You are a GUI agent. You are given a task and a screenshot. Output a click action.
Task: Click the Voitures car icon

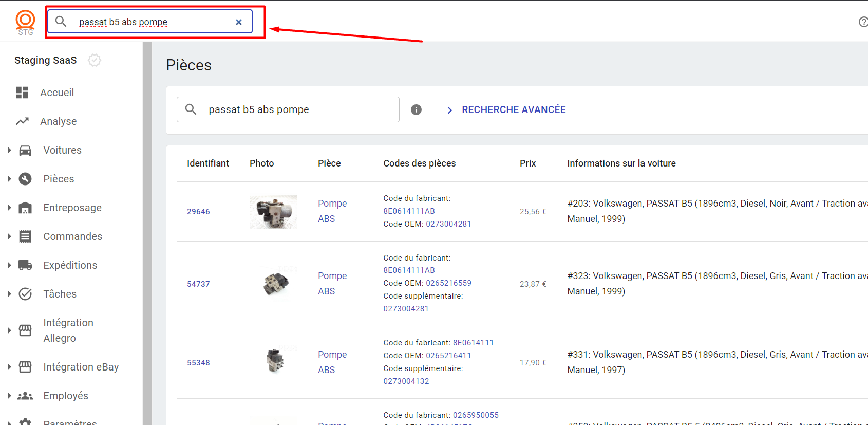(25, 150)
